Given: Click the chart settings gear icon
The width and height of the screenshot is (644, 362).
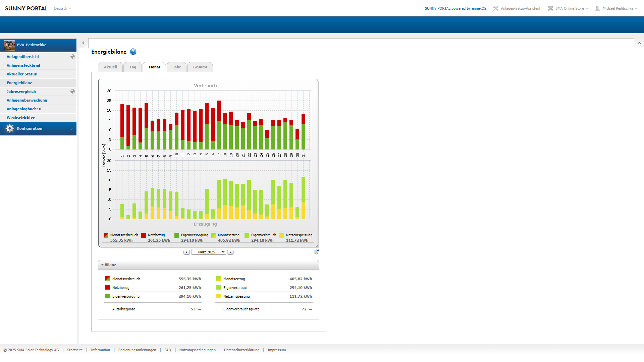Looking at the screenshot, I should pos(316,252).
